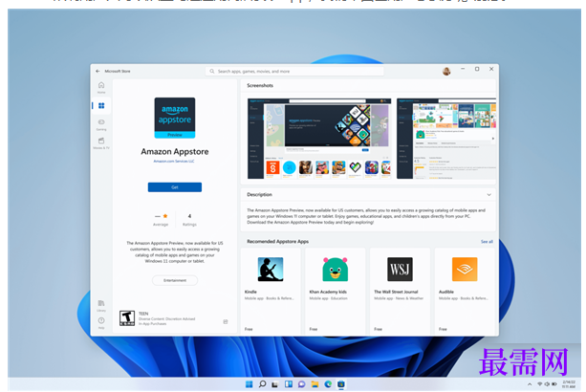Open Help in the sidebar
Image resolution: width=586 pixels, height=392 pixels.
point(101,323)
